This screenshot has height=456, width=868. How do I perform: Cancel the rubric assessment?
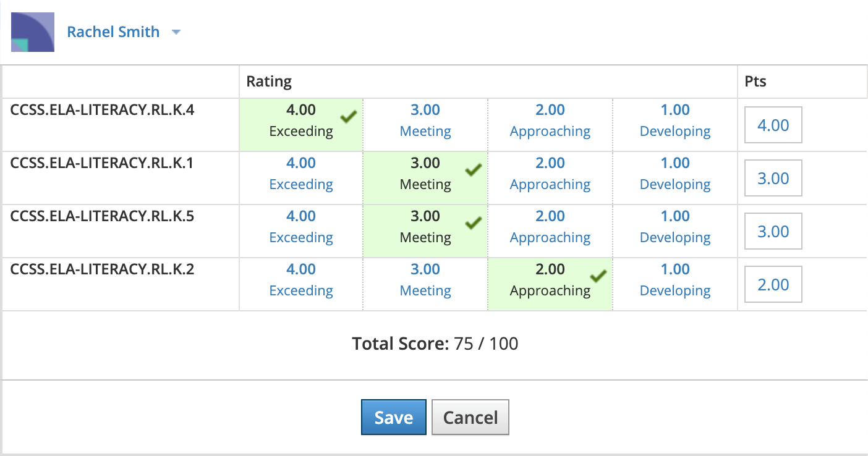coord(470,418)
